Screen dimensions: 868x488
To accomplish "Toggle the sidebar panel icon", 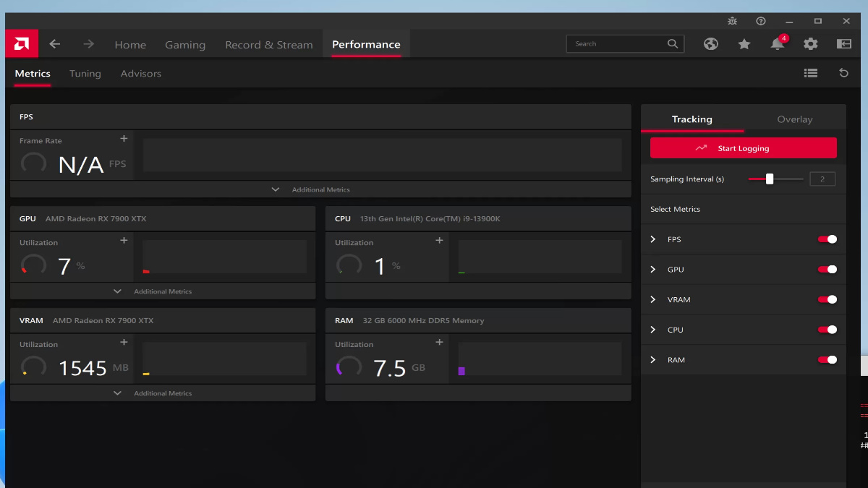I will (x=844, y=44).
